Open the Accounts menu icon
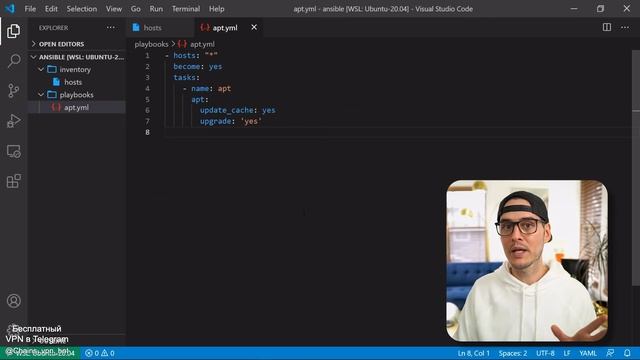This screenshot has height=360, width=640. coord(13,301)
